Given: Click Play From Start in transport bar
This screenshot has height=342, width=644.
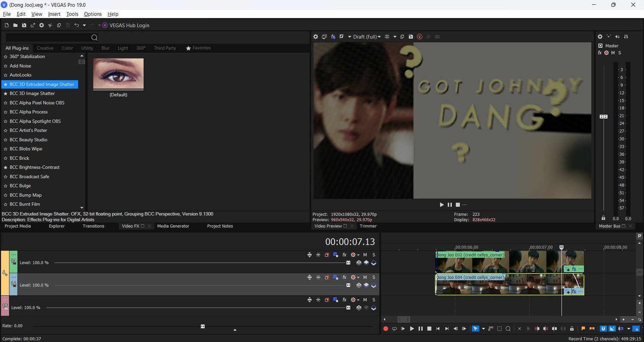Looking at the screenshot, I should 403,329.
